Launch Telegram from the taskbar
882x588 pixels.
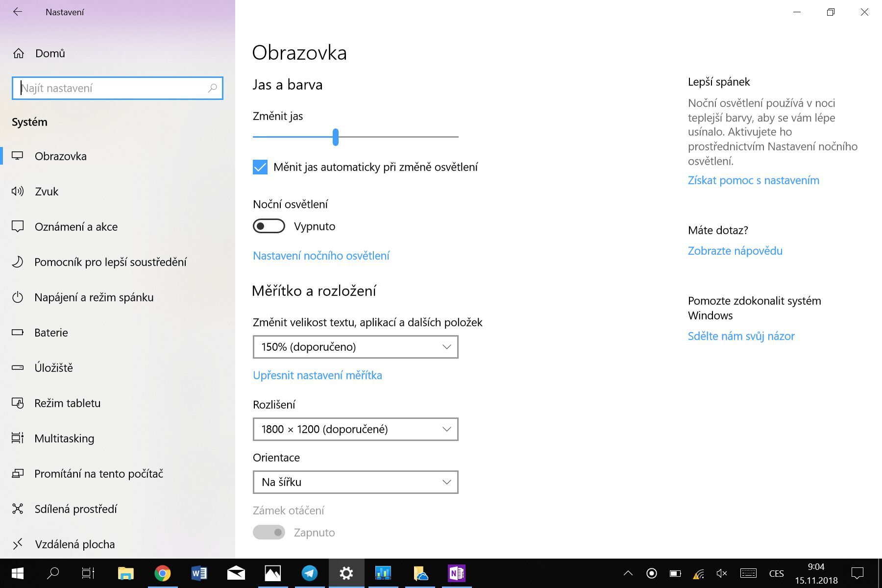(310, 573)
